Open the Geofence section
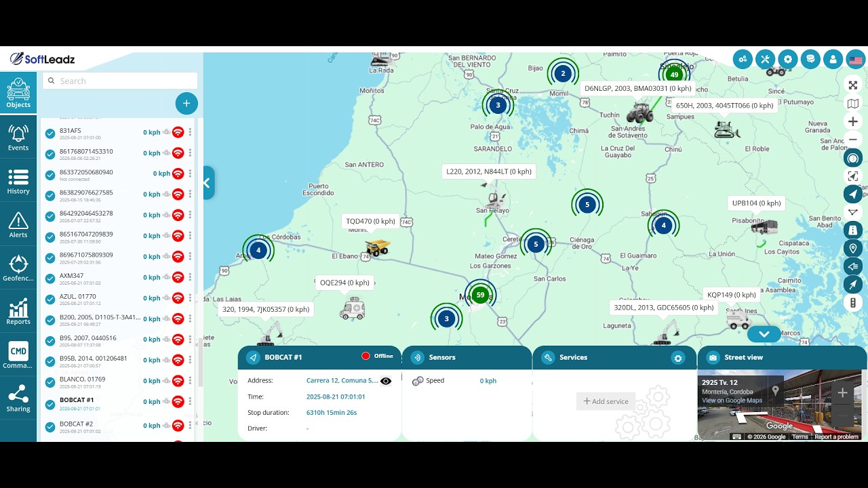This screenshot has height=488, width=868. tap(18, 268)
